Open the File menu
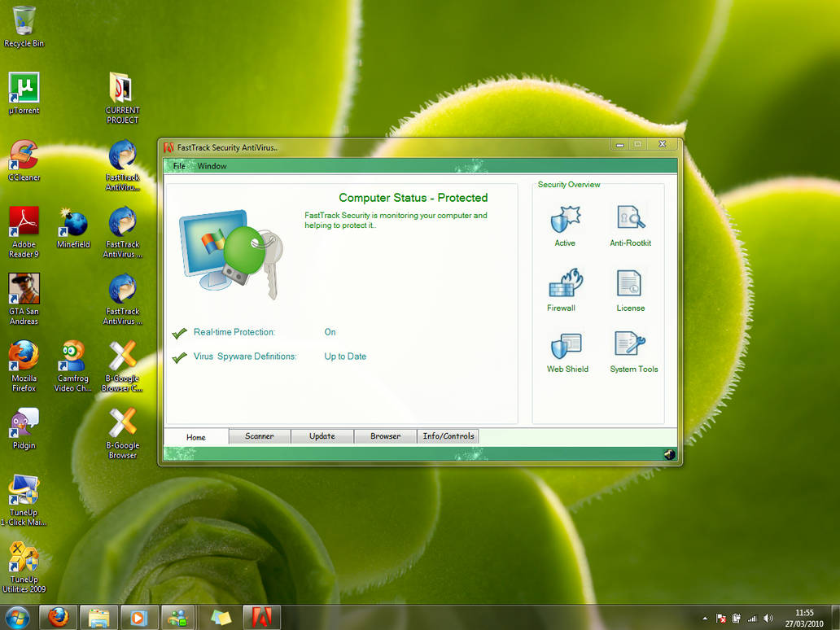The height and width of the screenshot is (630, 840). pos(178,165)
